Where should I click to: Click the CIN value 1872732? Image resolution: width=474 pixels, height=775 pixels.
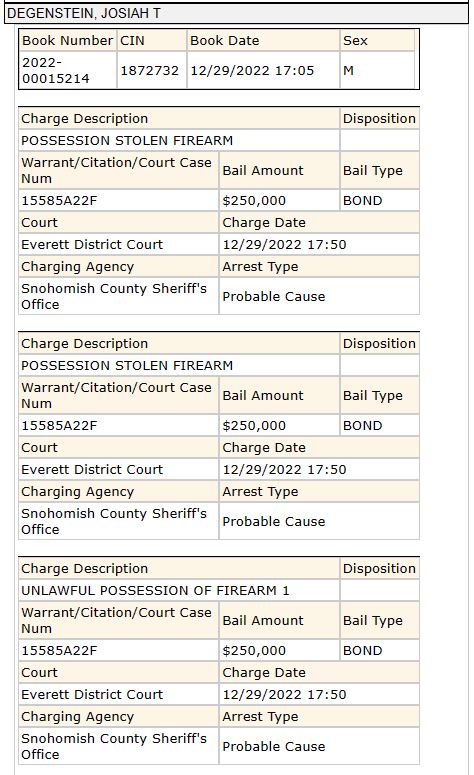coord(151,71)
